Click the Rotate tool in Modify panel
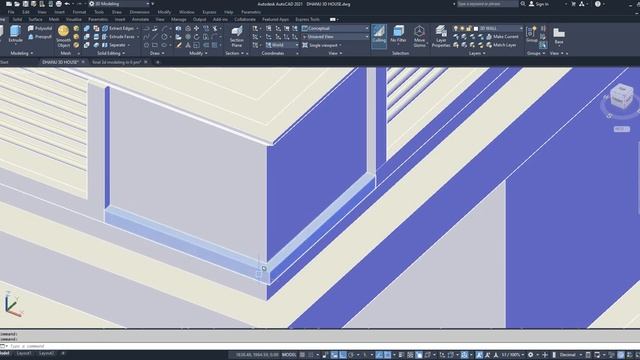The image size is (640, 360). point(196,37)
